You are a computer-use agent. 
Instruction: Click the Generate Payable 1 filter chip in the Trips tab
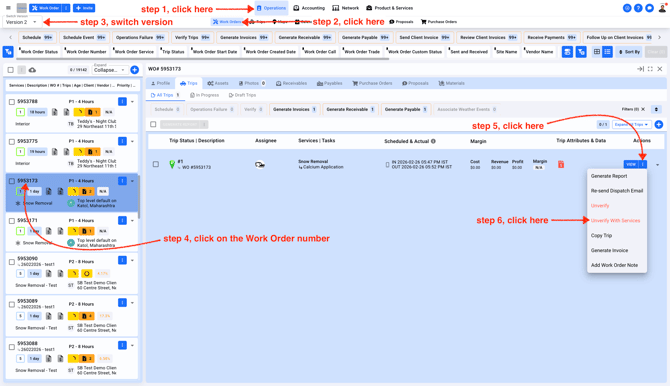(406, 109)
